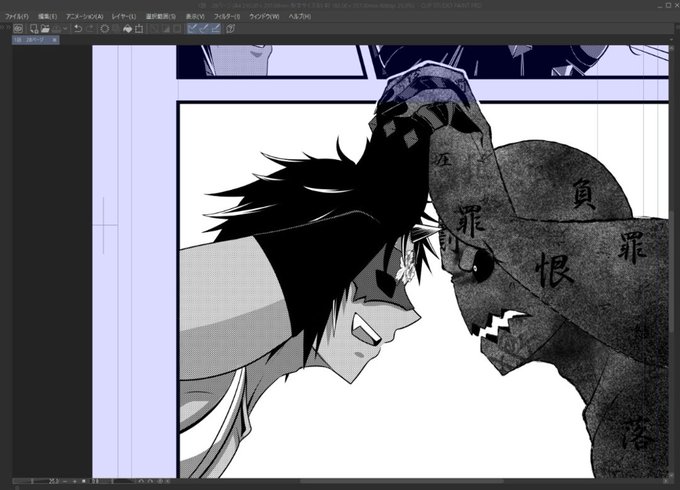Click the Fill bucket icon
The width and height of the screenshot is (680, 490).
[128, 29]
